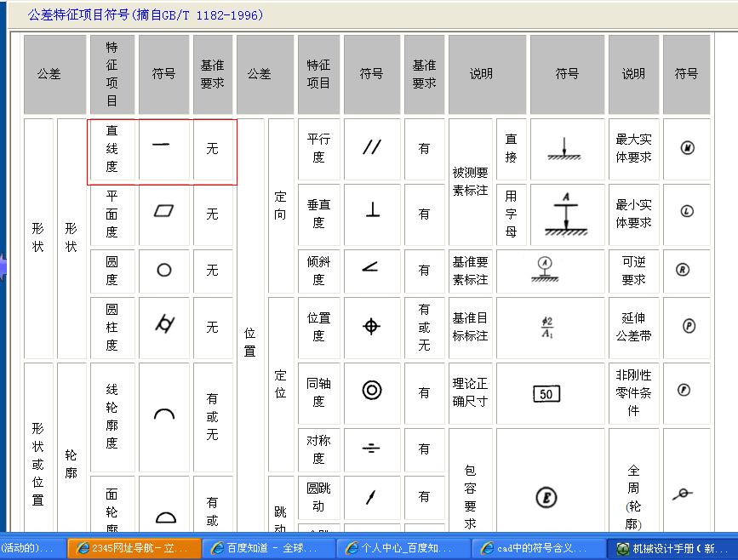
Task: Select the flatness parallelogram symbol
Action: pos(163,210)
